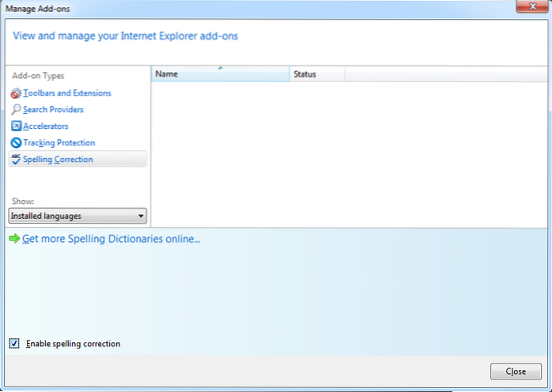Choose the Accelerators label in the list
Viewport: 552px width, 392px height.
click(x=46, y=126)
